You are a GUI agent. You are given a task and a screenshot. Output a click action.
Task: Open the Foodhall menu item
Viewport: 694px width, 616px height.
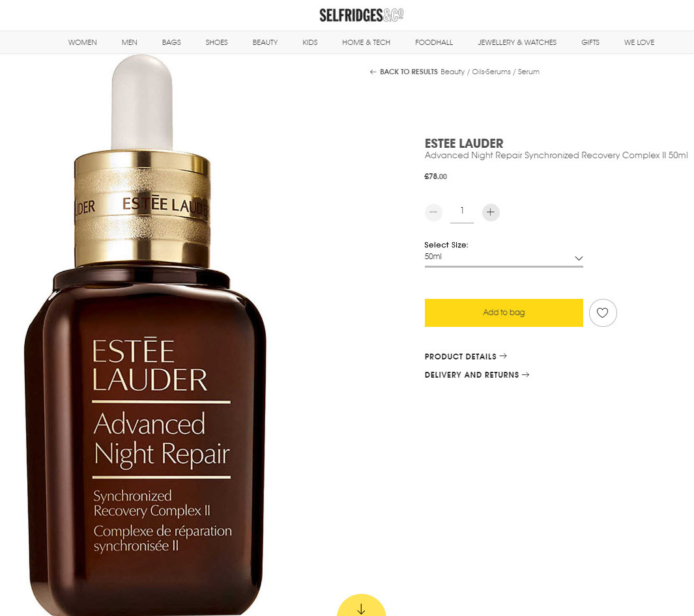(x=434, y=42)
